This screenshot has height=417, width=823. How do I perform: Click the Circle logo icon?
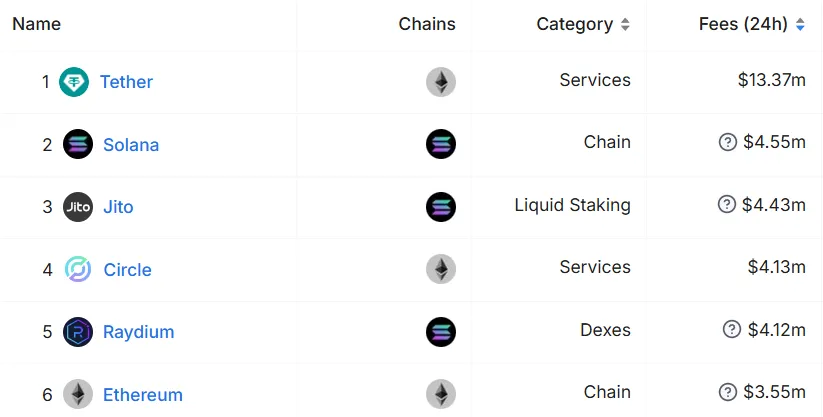point(78,269)
